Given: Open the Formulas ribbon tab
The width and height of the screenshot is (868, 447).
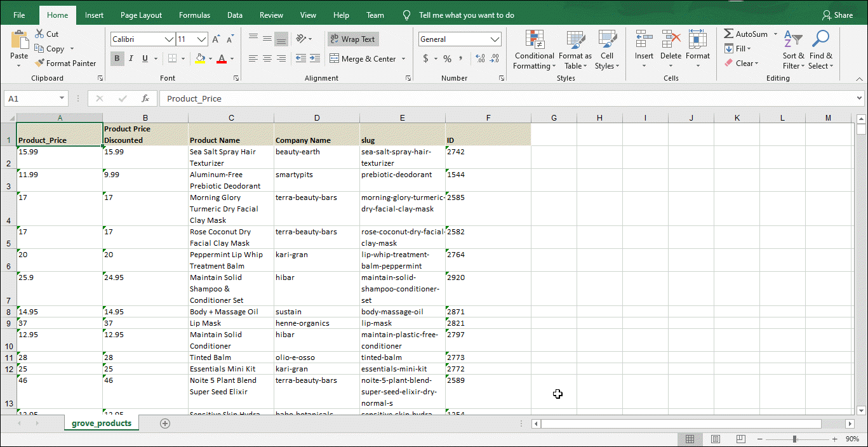Looking at the screenshot, I should (x=194, y=15).
